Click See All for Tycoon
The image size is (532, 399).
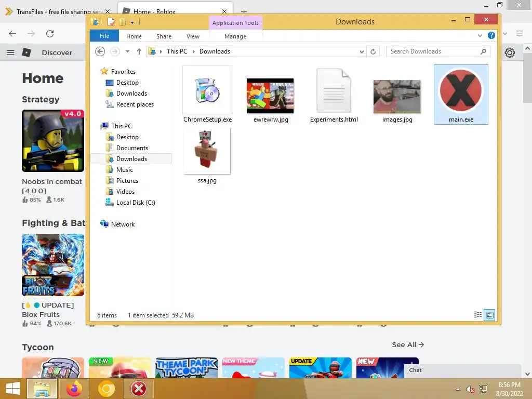[x=408, y=345]
